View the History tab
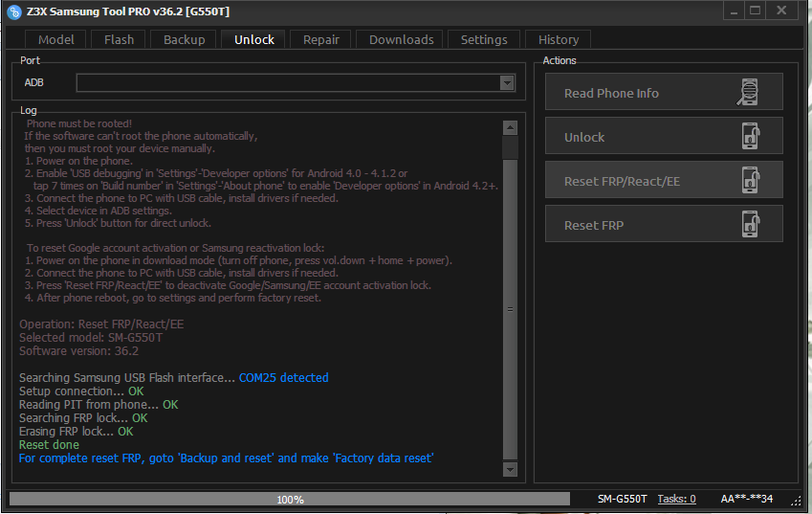The width and height of the screenshot is (812, 514). [559, 39]
